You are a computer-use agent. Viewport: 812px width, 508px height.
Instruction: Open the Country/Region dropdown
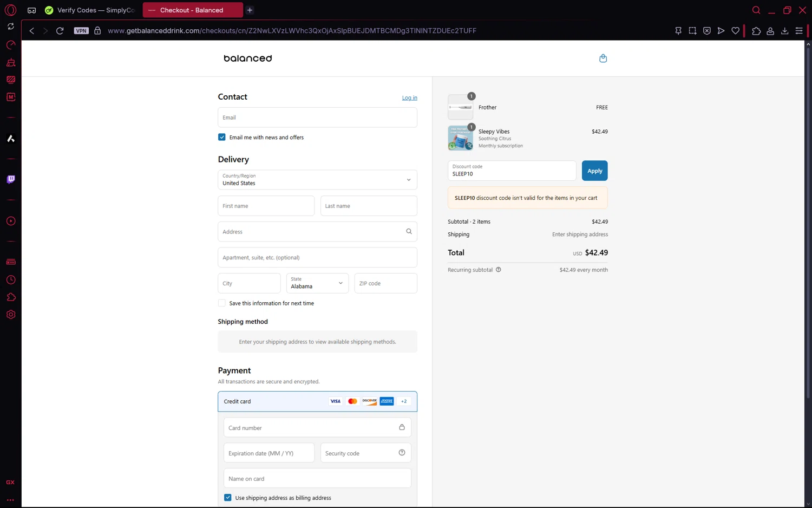pyautogui.click(x=317, y=180)
